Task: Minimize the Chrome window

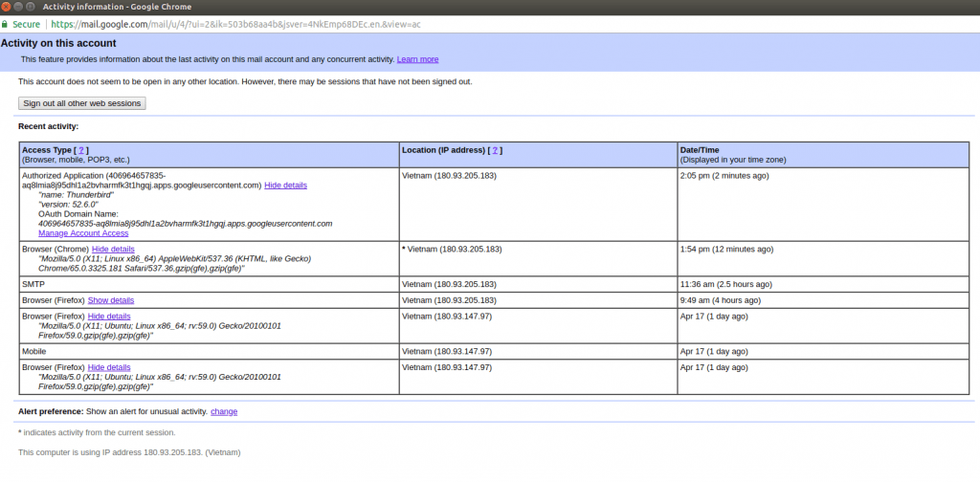Action: (x=18, y=7)
